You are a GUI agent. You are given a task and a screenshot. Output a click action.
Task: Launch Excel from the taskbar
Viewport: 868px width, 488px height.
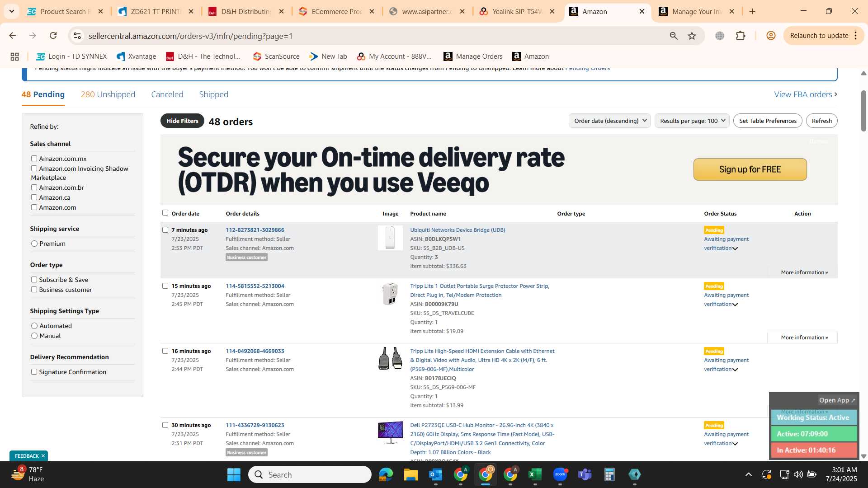[535, 474]
